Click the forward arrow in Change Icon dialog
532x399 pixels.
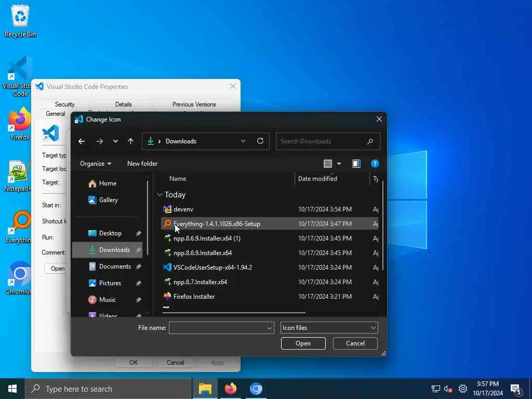pyautogui.click(x=100, y=141)
